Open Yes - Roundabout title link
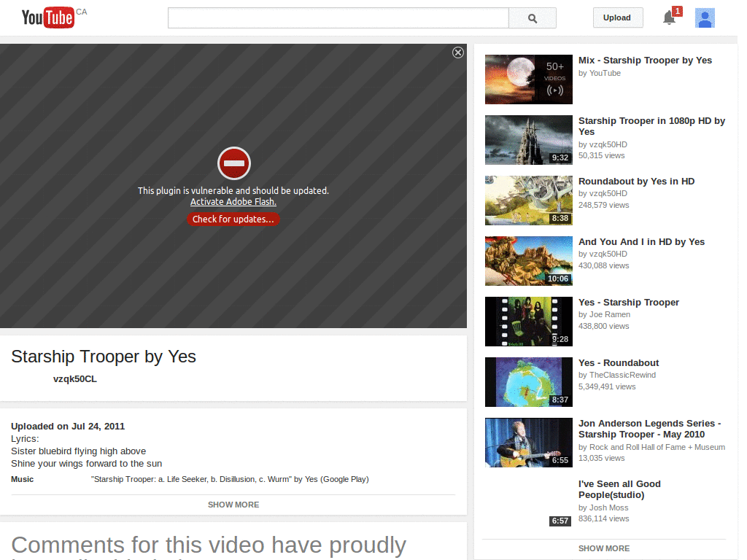Viewport: 747px width, 560px height. tap(619, 363)
